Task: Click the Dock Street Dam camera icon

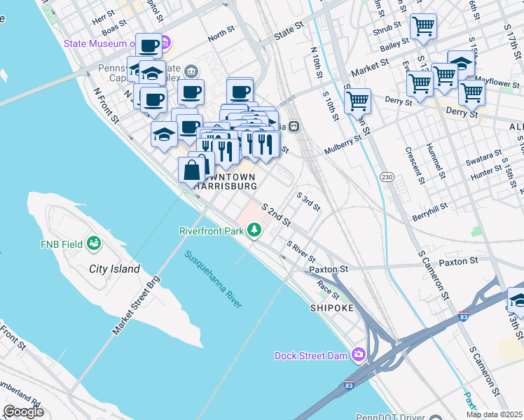Action: [359, 355]
